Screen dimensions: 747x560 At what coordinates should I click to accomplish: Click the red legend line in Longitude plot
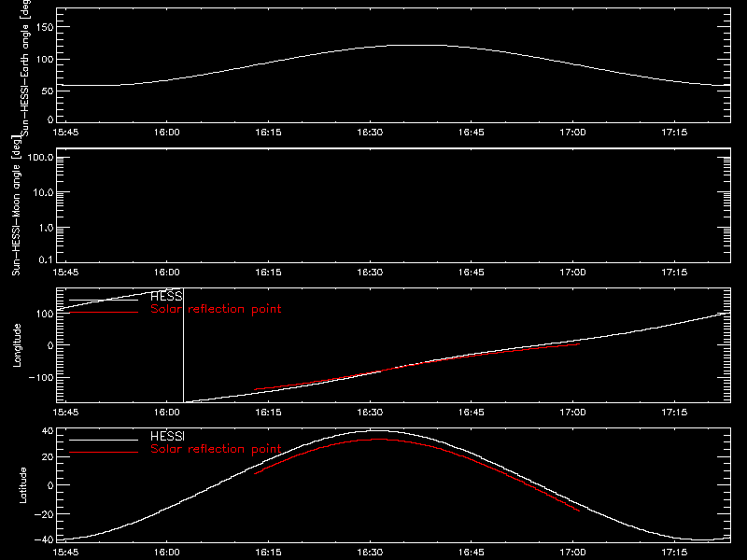tap(104, 313)
